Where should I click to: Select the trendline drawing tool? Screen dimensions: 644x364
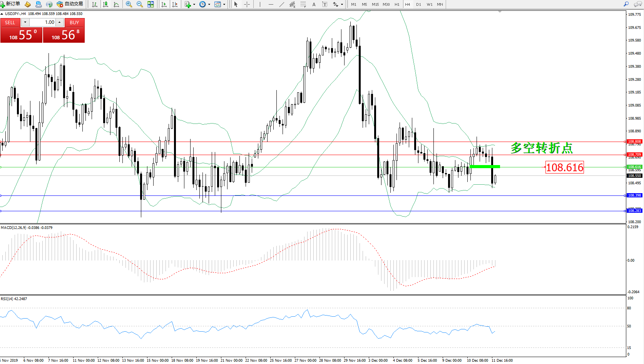(x=282, y=4)
